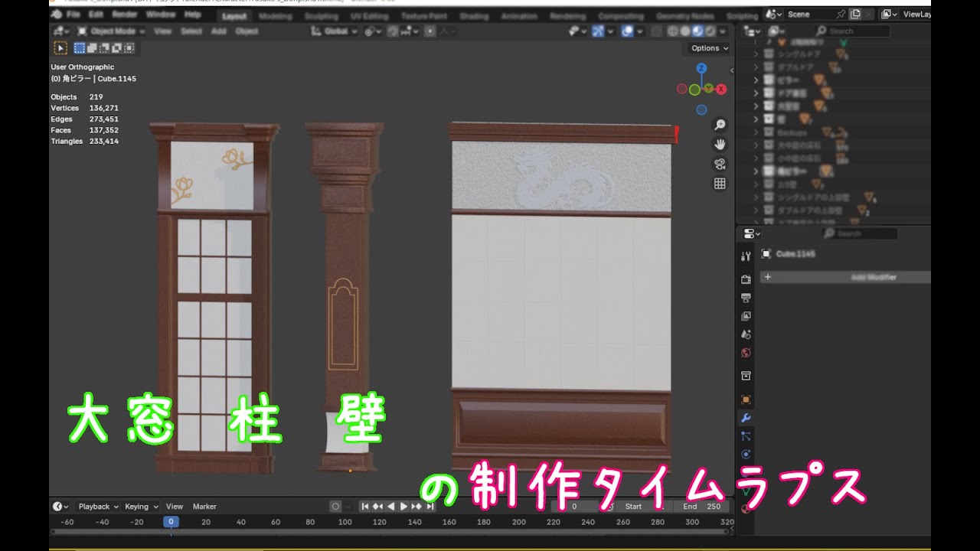Viewport: 980px width, 551px height.
Task: Toggle viewport overlays
Action: pos(627,31)
